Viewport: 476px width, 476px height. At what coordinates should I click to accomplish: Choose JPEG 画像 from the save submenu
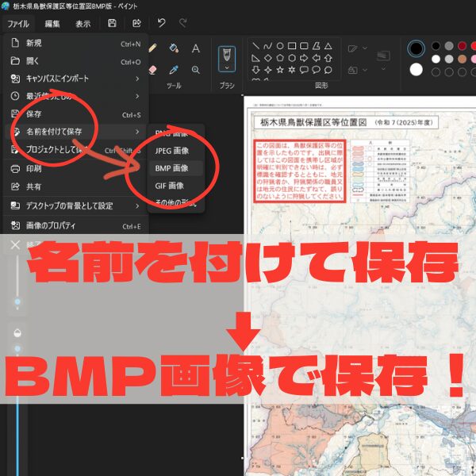(x=172, y=149)
